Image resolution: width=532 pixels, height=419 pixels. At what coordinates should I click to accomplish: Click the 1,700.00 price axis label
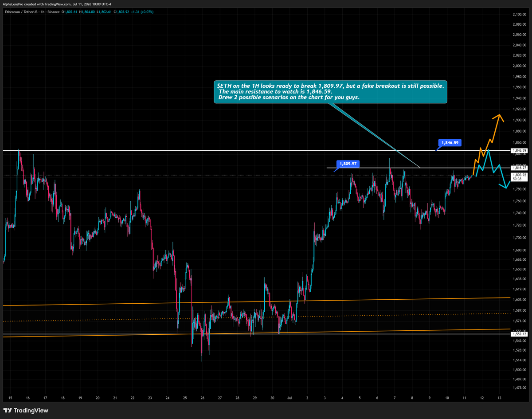(x=519, y=238)
